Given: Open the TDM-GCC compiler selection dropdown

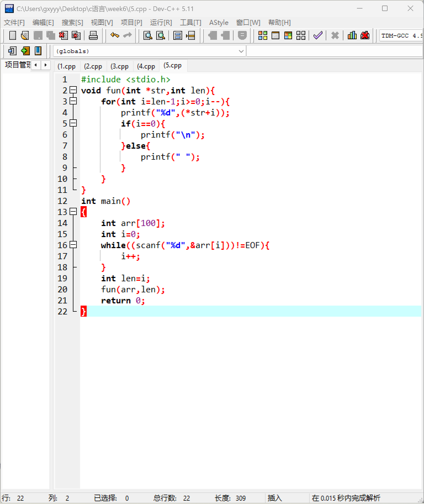Looking at the screenshot, I should 401,36.
